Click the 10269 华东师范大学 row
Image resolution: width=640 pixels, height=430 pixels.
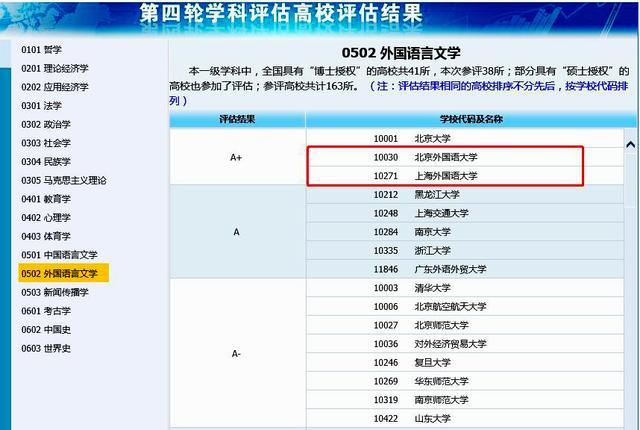(465, 381)
